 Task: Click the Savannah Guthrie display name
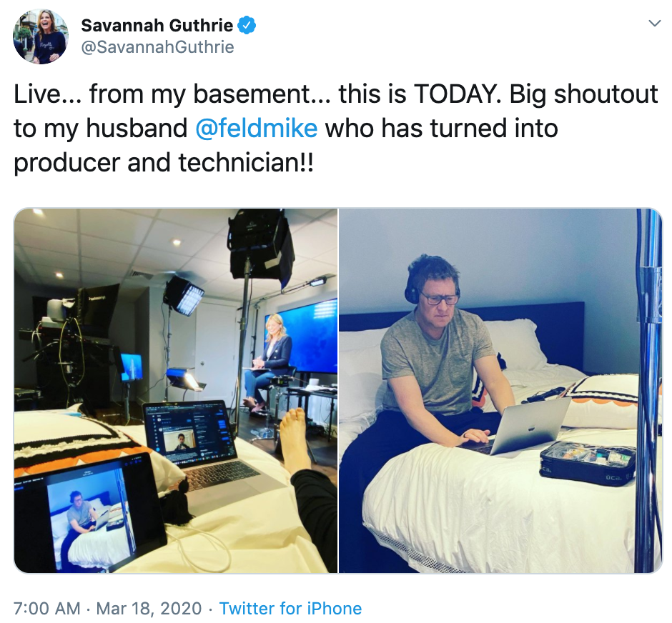click(x=157, y=26)
